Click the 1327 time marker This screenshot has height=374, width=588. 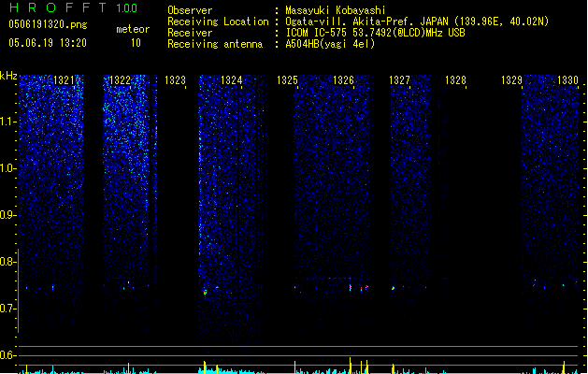(x=399, y=80)
